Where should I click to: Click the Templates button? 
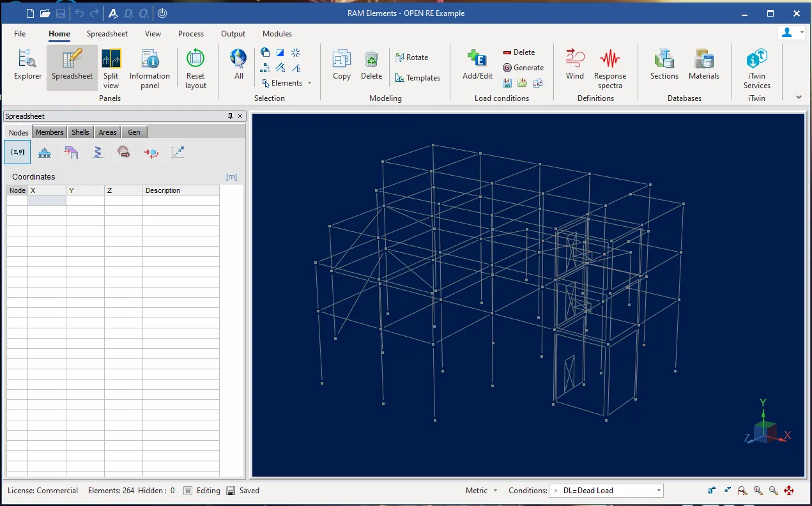[418, 78]
